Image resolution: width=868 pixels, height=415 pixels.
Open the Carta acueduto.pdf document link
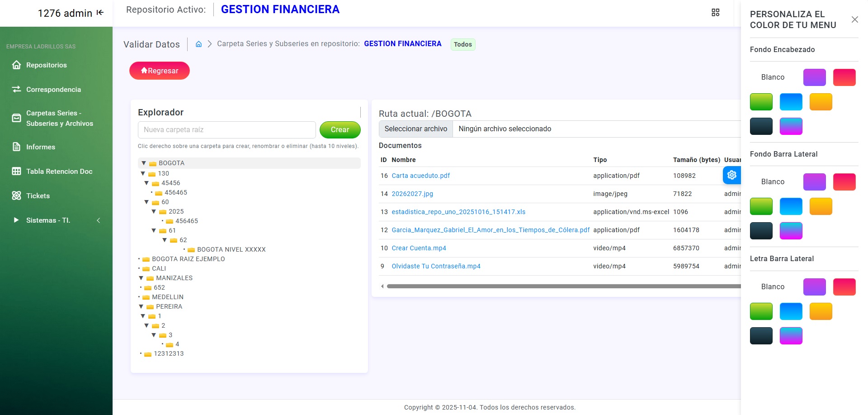[x=420, y=176]
